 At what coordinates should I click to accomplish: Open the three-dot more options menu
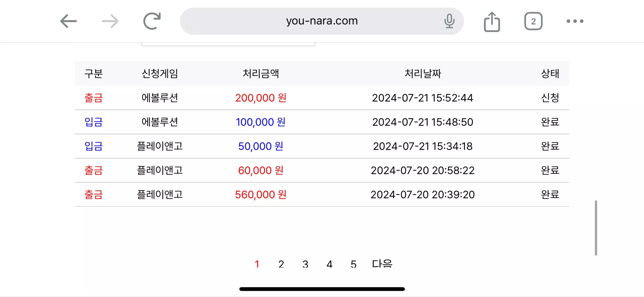pyautogui.click(x=575, y=21)
